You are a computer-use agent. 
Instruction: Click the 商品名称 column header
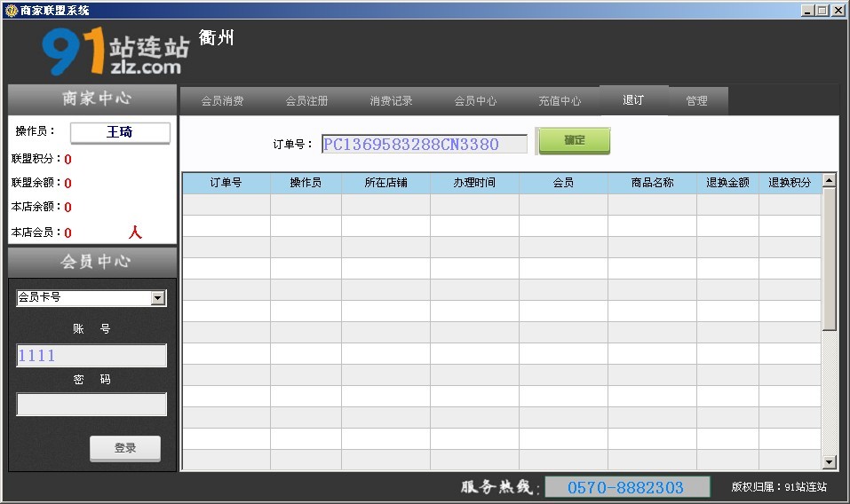pos(652,183)
